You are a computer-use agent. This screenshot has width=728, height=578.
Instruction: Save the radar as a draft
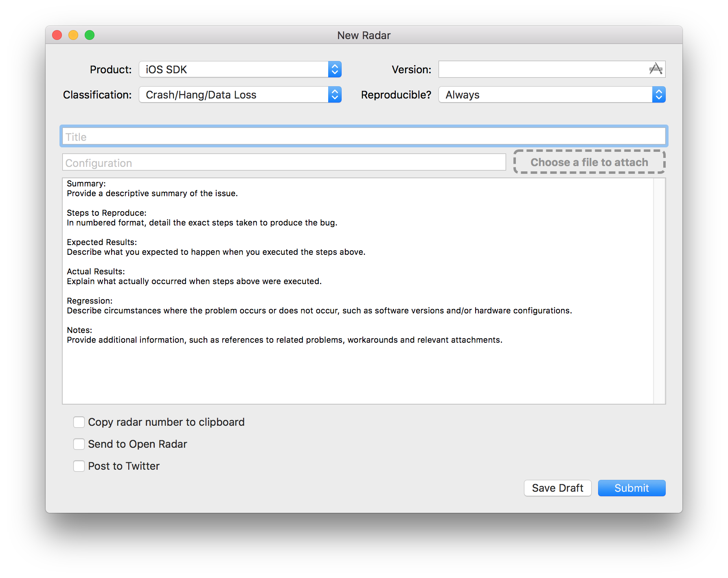point(557,488)
